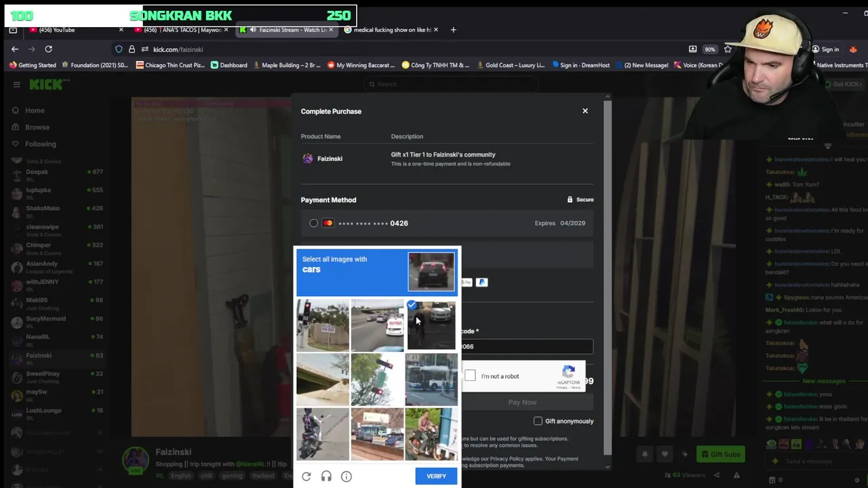The height and width of the screenshot is (488, 868).
Task: Close the (456) YouTube tab
Action: coord(121,30)
